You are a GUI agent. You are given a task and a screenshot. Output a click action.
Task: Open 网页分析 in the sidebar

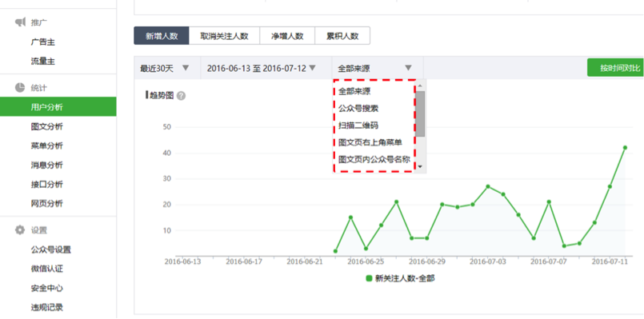(47, 204)
